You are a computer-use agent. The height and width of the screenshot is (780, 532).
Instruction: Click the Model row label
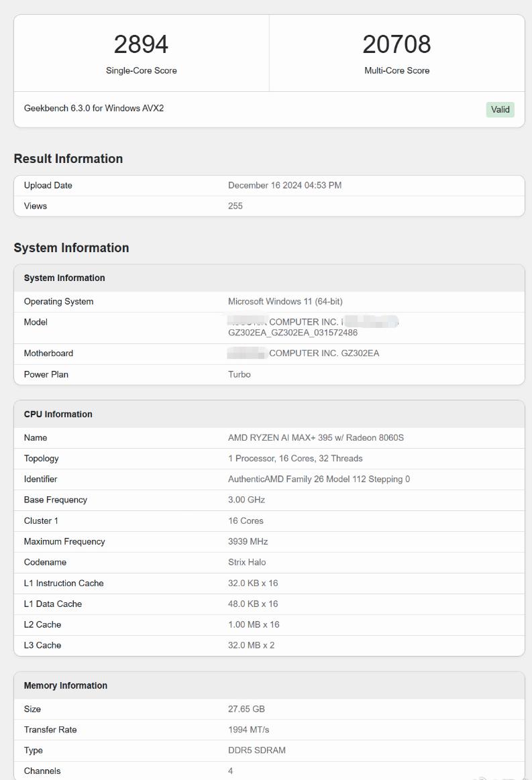(36, 322)
